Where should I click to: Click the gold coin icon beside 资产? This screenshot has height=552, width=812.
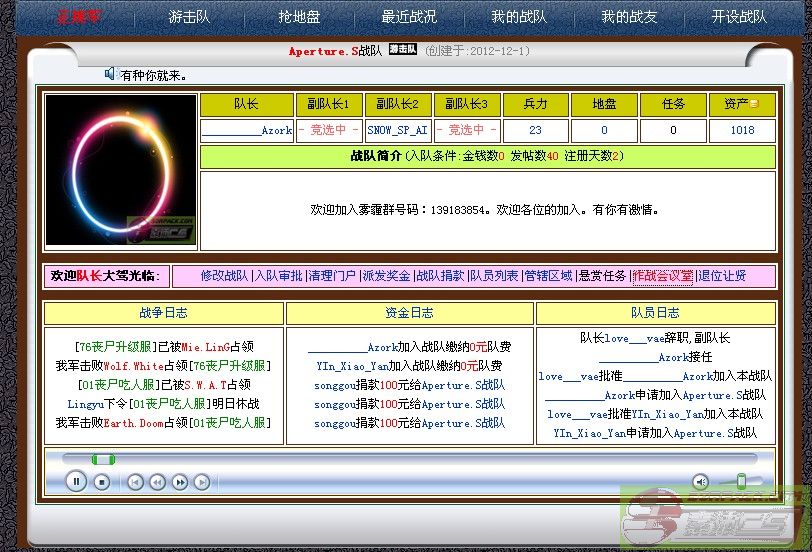[x=755, y=104]
